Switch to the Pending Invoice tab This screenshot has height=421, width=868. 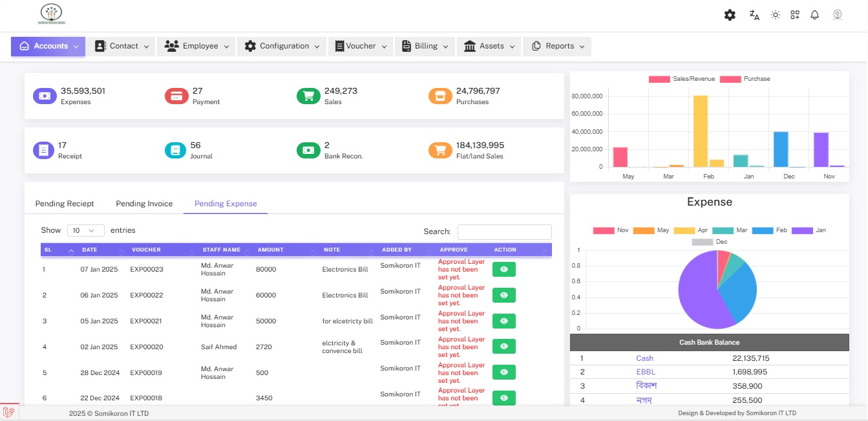pos(144,204)
